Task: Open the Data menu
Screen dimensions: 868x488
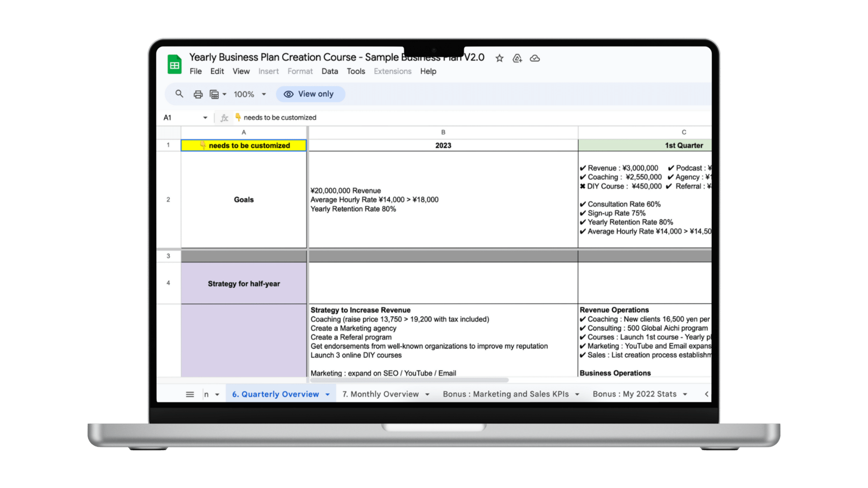Action: pos(330,71)
